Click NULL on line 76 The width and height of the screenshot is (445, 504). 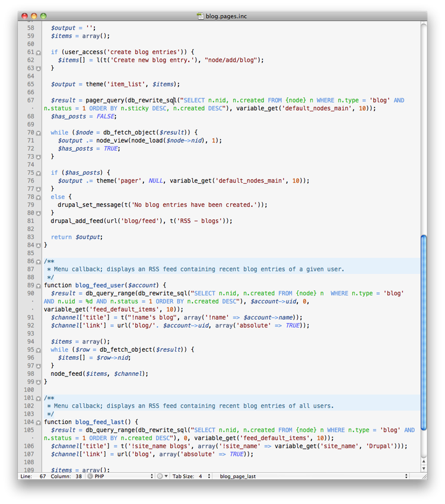click(x=155, y=181)
